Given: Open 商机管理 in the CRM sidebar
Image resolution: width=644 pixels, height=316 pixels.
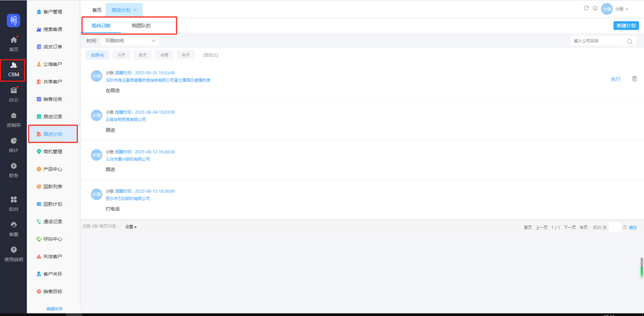Looking at the screenshot, I should click(50, 152).
